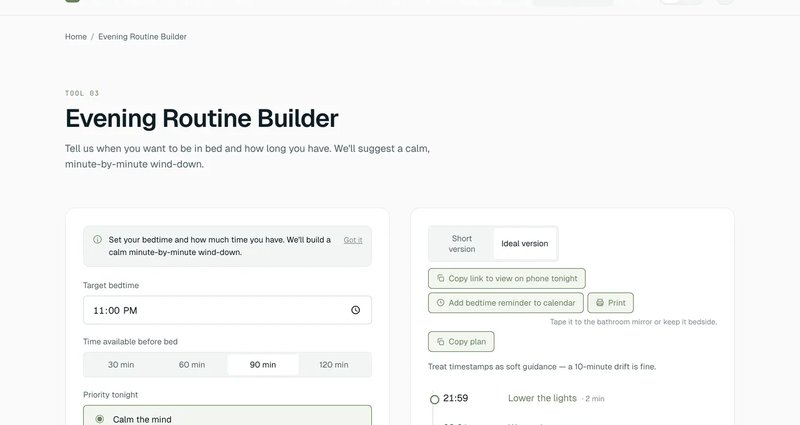Click the TOOL 03 label

click(x=82, y=93)
